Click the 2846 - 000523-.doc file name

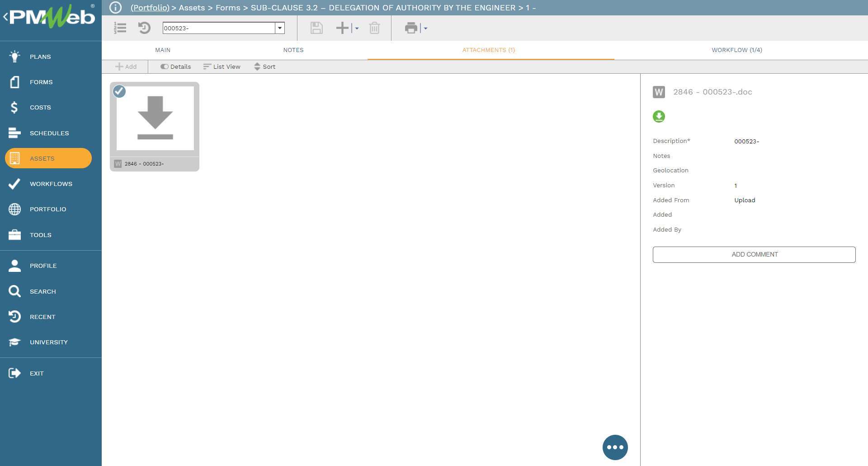pos(712,92)
